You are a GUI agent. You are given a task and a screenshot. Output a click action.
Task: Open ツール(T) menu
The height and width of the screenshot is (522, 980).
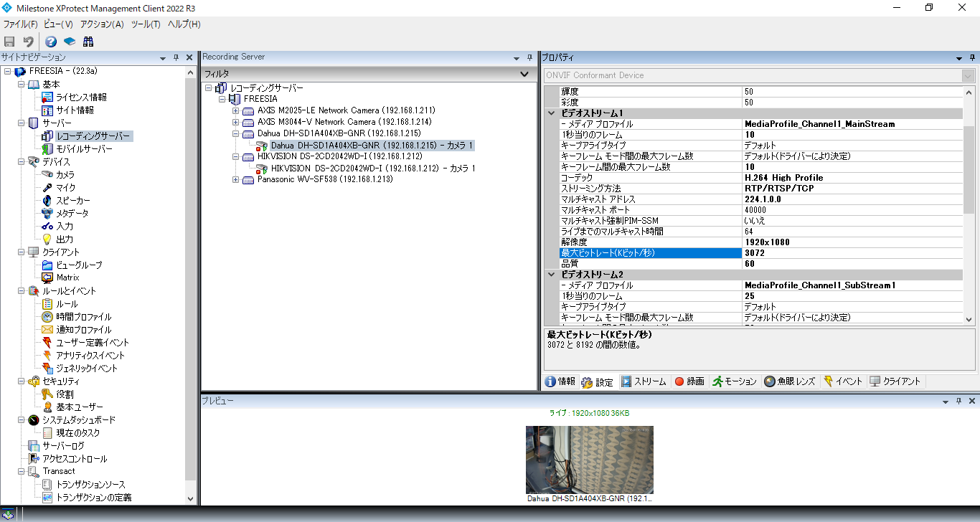(146, 24)
